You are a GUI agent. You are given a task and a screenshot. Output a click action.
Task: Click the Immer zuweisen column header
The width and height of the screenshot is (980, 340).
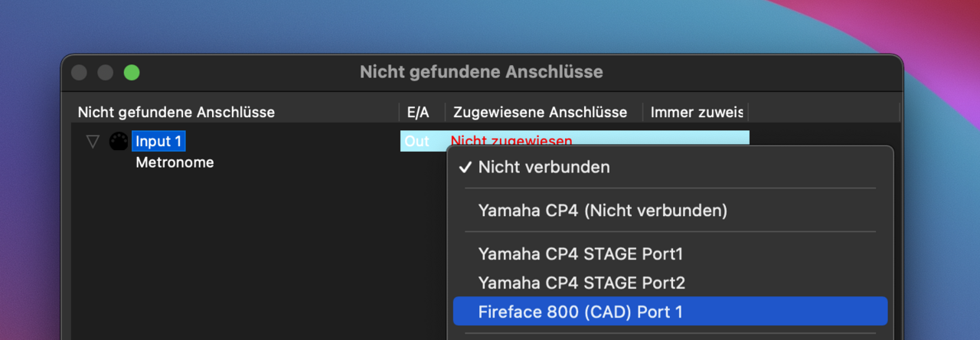(695, 113)
